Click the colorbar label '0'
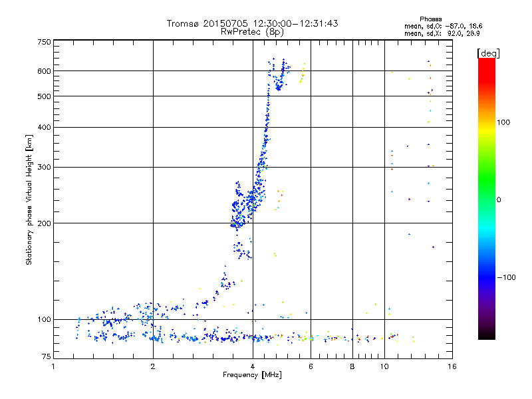Screen dimensions: 532x399 (499, 200)
